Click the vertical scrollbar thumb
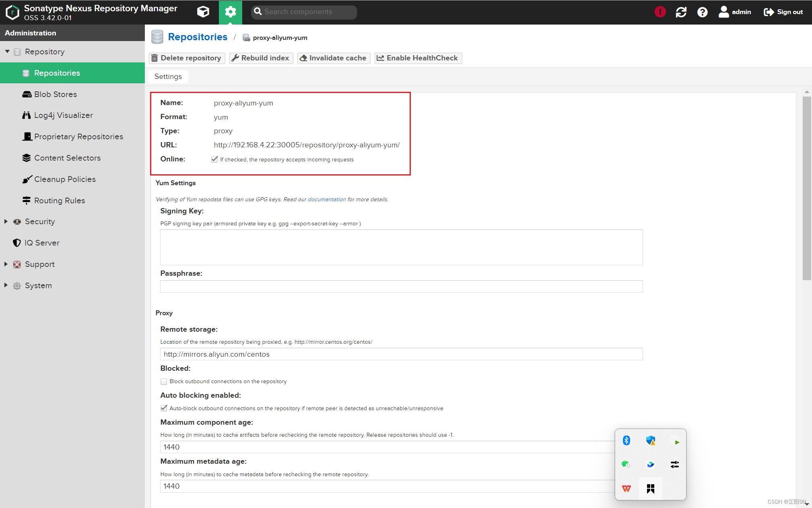 806,187
